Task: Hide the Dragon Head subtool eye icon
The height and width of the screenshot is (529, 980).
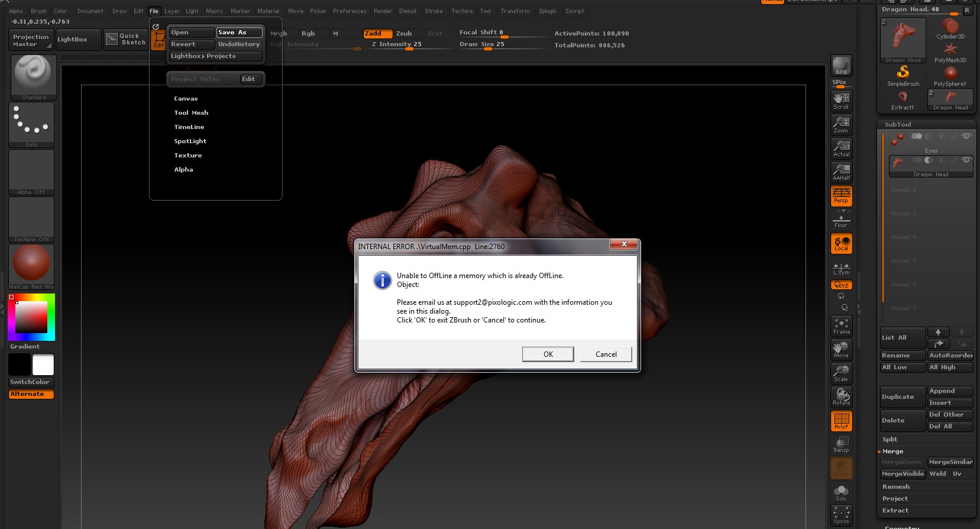Action: (x=966, y=160)
